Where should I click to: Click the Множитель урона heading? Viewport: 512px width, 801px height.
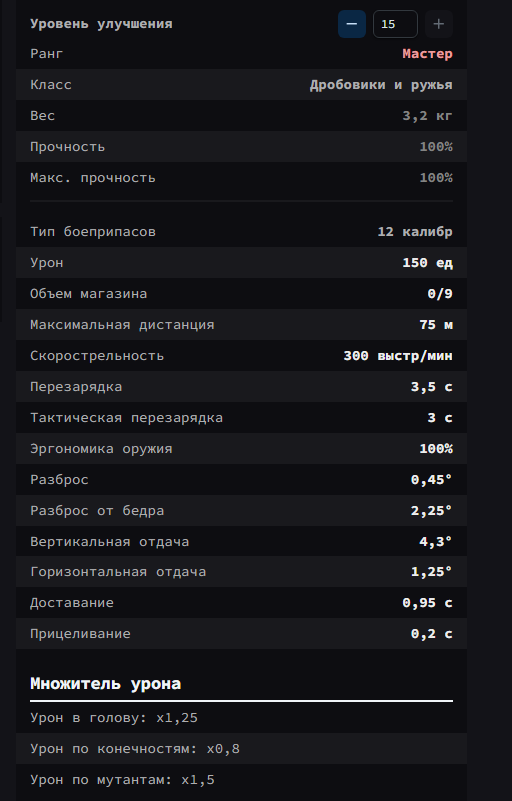tap(105, 684)
